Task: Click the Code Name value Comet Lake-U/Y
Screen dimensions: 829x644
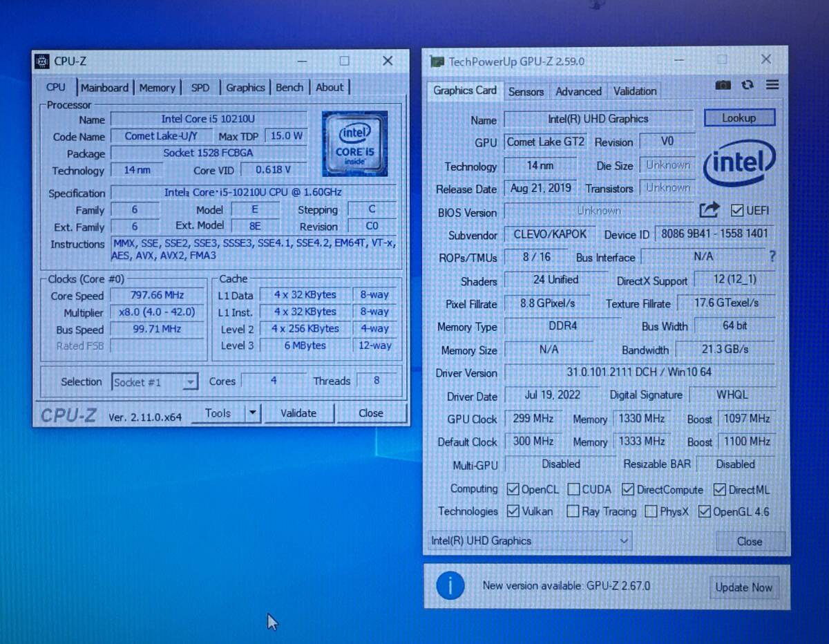Action: click(x=161, y=136)
